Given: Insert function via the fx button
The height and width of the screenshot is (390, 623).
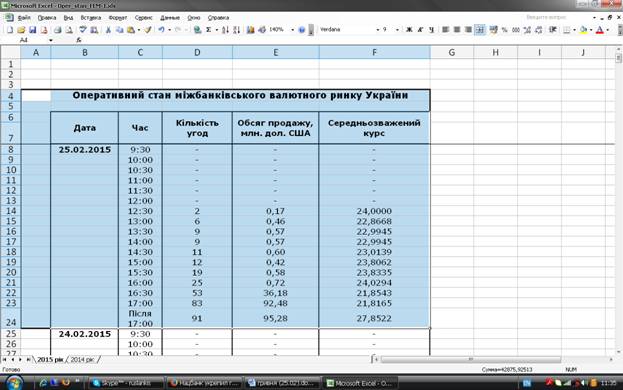Looking at the screenshot, I should tap(79, 40).
